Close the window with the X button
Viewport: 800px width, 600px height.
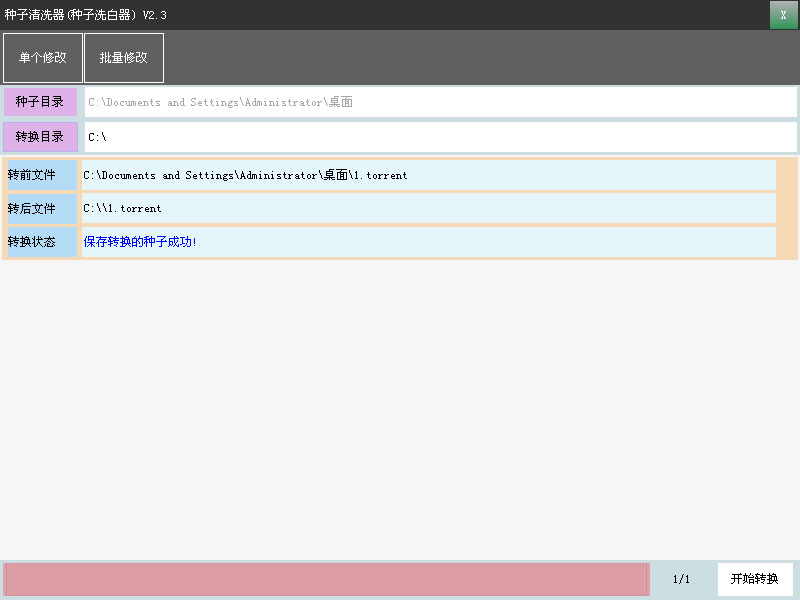point(783,15)
